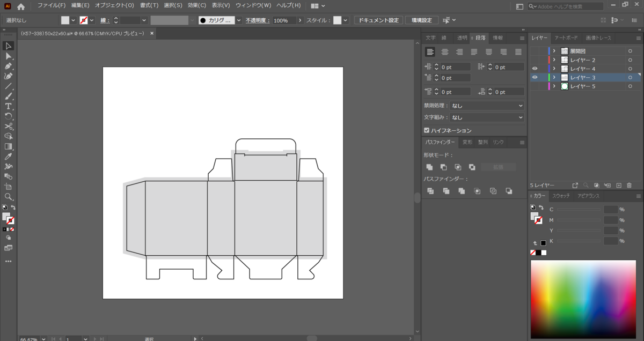This screenshot has height=341, width=644.
Task: Delete layer using the trash icon
Action: [x=630, y=185]
